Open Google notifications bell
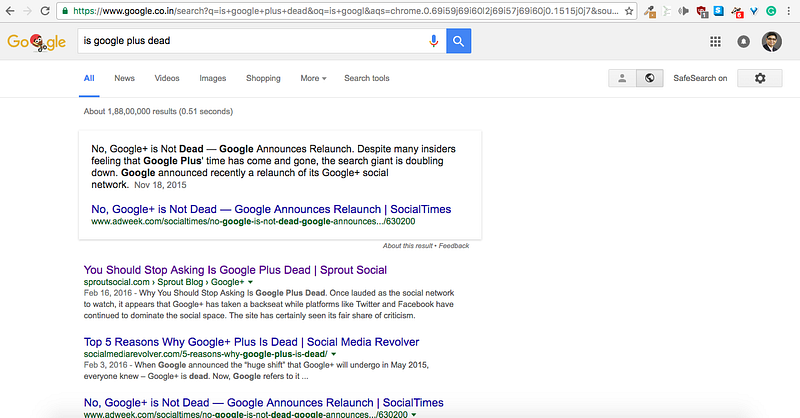 [744, 41]
